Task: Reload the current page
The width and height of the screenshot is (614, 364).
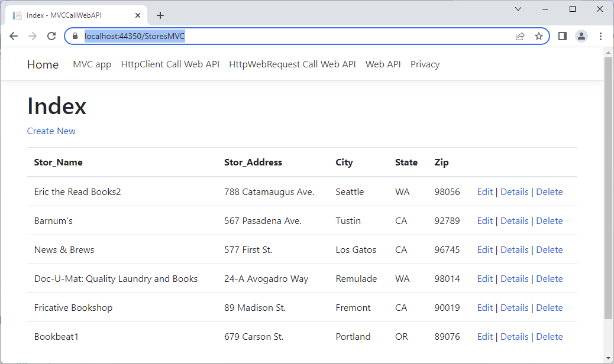Action: pyautogui.click(x=51, y=36)
